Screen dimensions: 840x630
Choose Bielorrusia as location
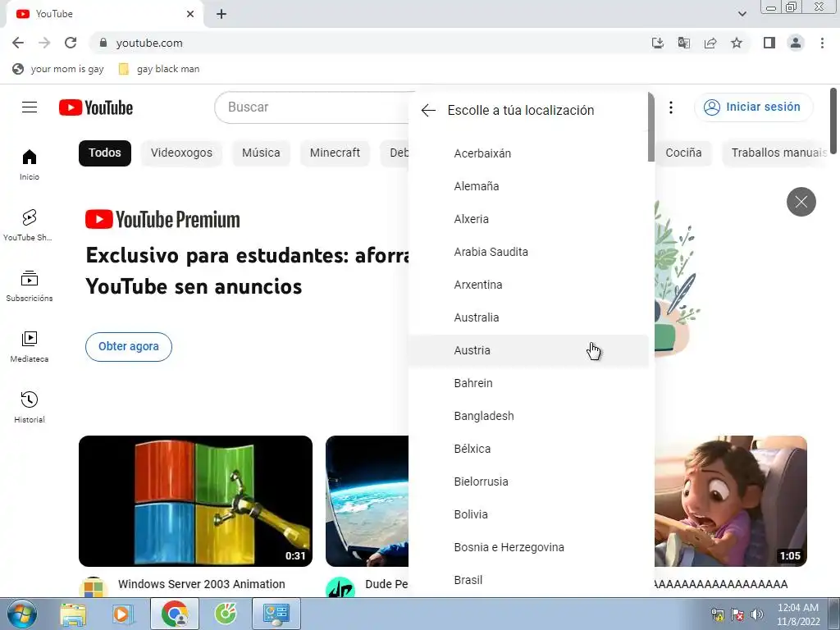[x=528, y=482]
